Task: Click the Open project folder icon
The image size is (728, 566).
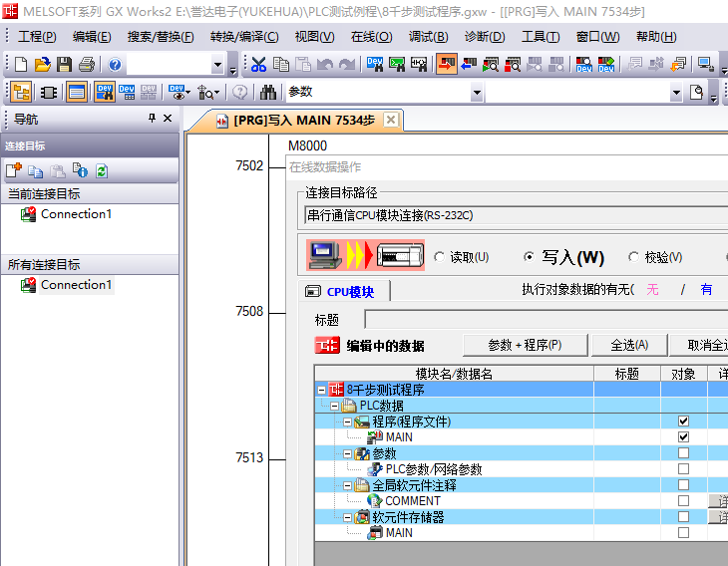Action: 42,64
